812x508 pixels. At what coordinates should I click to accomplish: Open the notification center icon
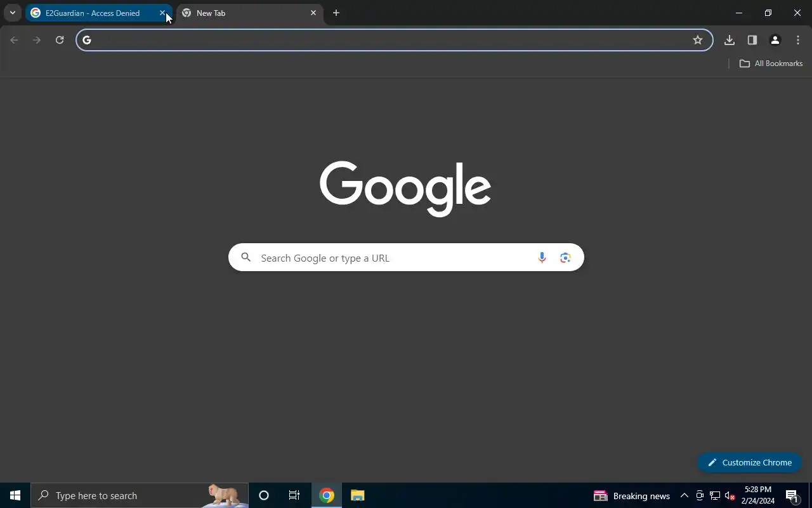point(792,496)
